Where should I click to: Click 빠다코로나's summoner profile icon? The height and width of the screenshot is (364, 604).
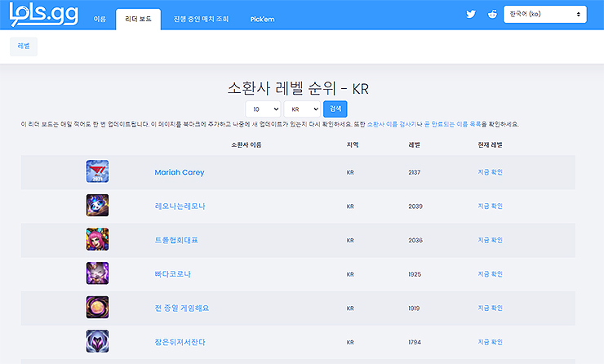pos(97,273)
